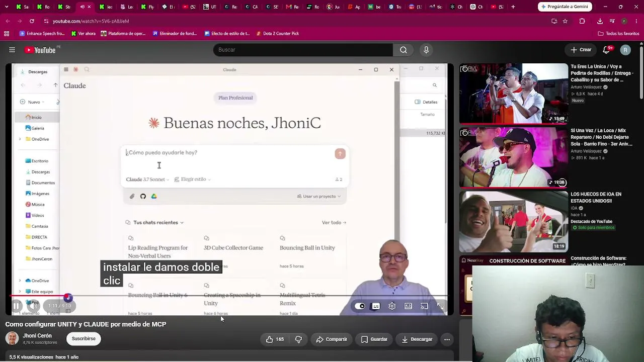The height and width of the screenshot is (362, 644).
Task: Select Claude 3.7 Sonnet model dropdown in video
Action: (147, 179)
